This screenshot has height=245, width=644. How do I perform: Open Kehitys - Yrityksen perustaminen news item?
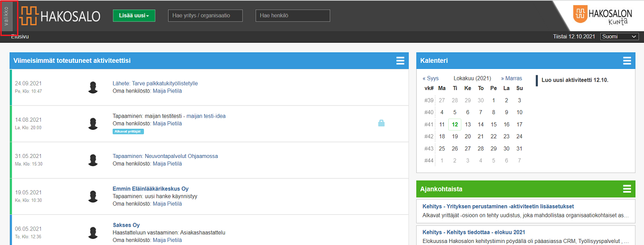pyautogui.click(x=498, y=206)
